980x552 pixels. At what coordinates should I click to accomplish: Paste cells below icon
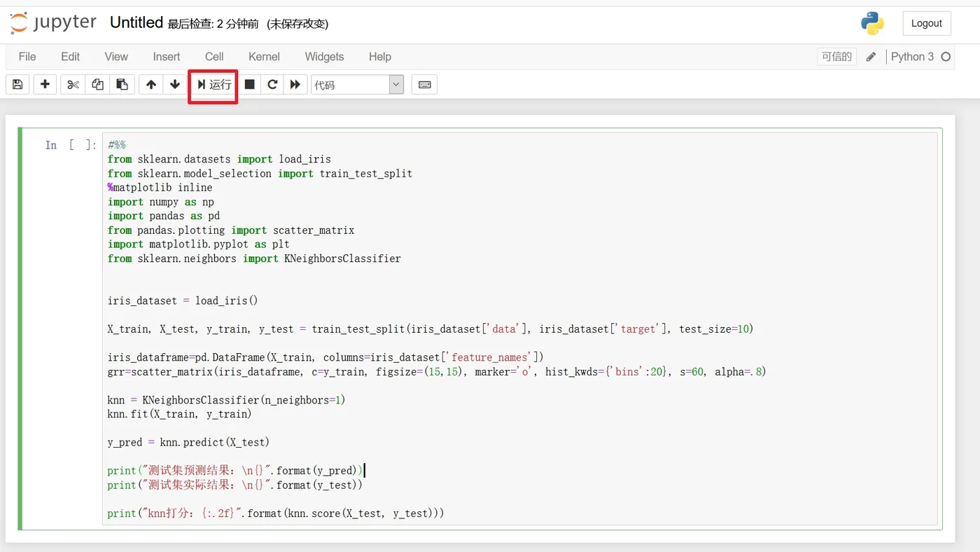122,85
